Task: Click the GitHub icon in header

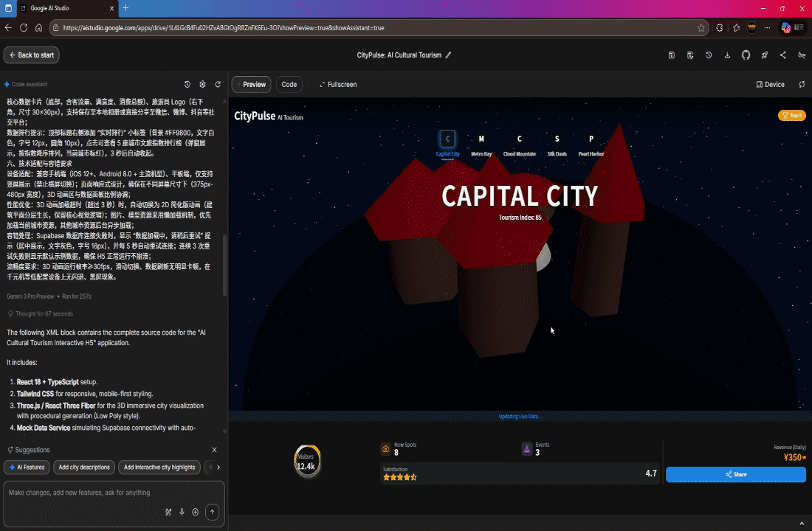Action: (x=746, y=55)
